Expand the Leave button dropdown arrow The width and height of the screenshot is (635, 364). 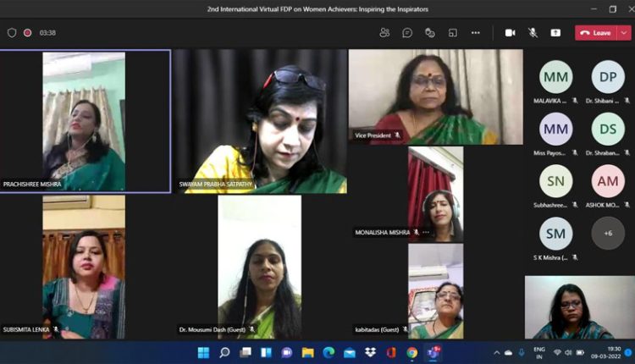pos(625,33)
